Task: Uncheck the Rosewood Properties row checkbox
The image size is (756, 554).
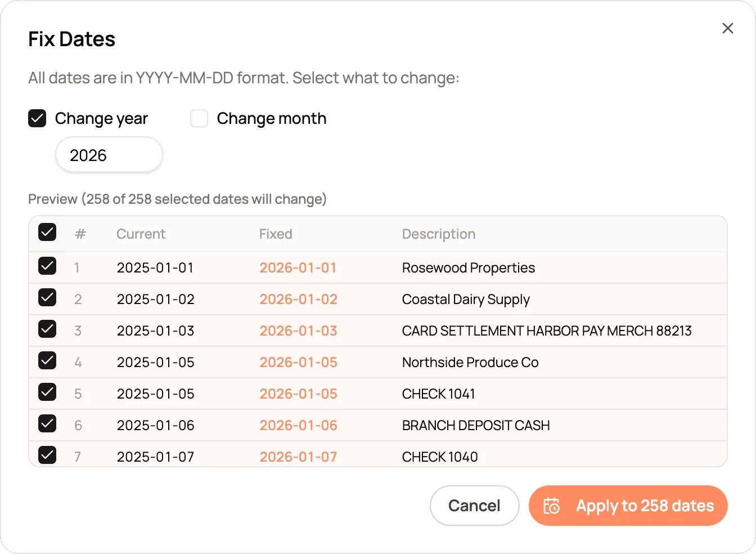Action: [47, 266]
